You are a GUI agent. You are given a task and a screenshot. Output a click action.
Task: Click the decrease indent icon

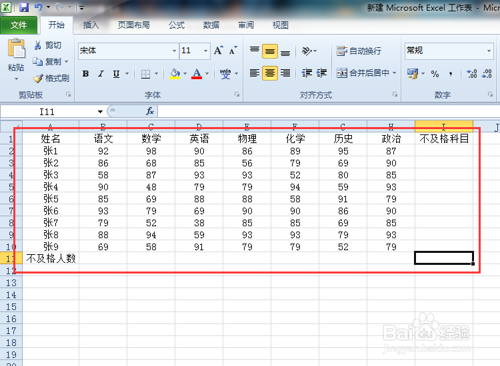click(307, 73)
